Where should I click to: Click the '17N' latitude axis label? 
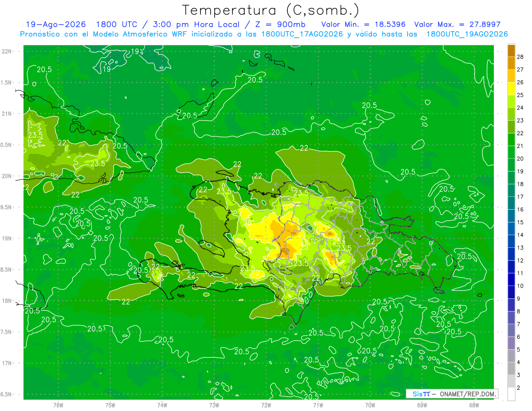click(7, 364)
